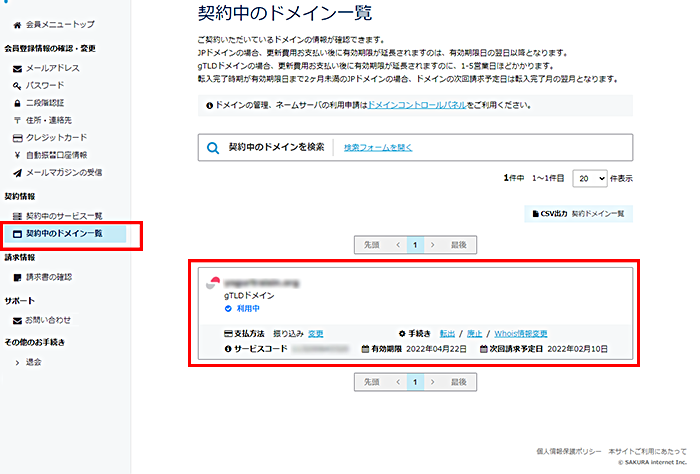
Task: Click the 個人情報保護ポリシー footer link
Action: click(569, 452)
